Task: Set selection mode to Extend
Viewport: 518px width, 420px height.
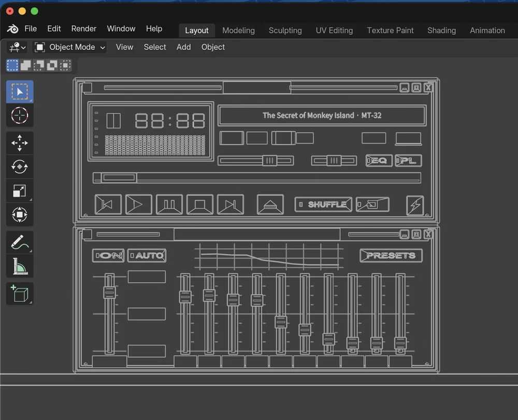Action: (x=25, y=65)
